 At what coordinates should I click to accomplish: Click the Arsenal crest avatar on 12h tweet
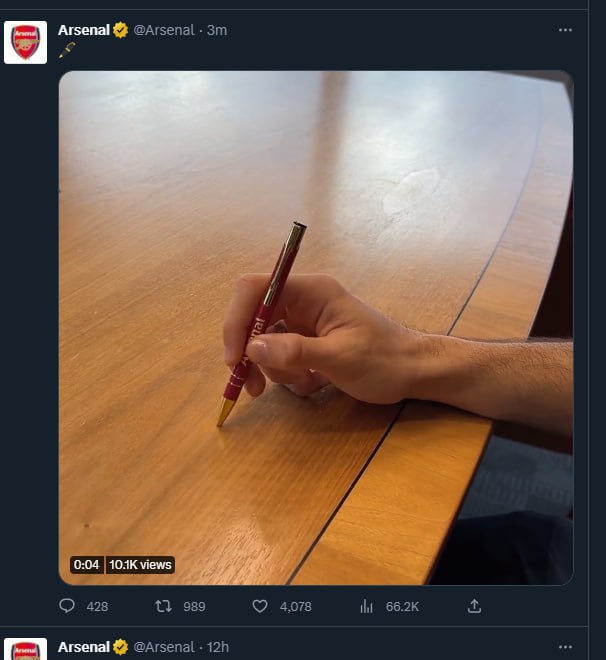[x=25, y=649]
